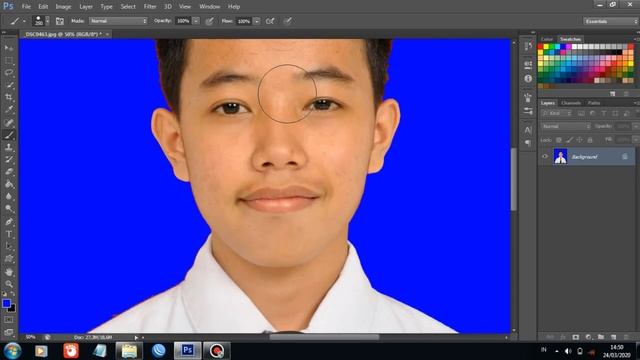
Task: Switch to the Color panel tab
Action: point(547,39)
